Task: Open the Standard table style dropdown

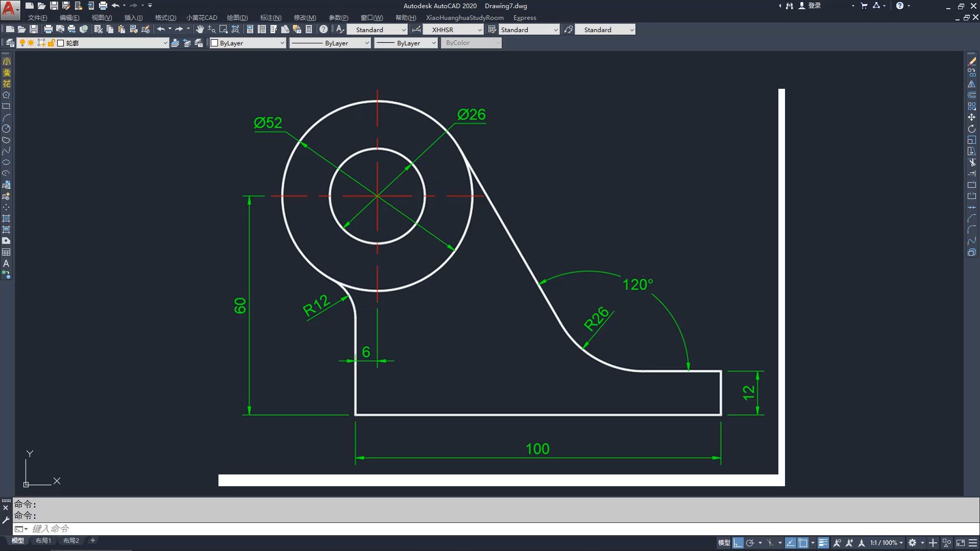Action: [x=529, y=30]
